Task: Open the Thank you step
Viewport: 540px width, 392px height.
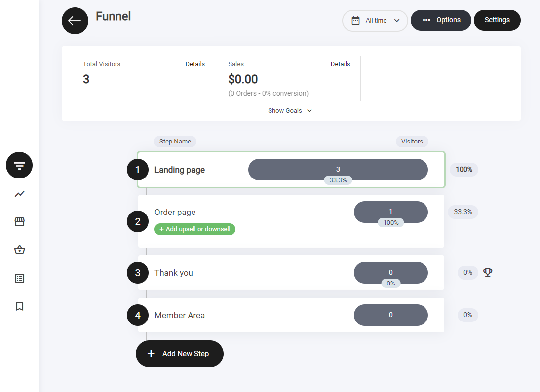Action: [x=174, y=273]
